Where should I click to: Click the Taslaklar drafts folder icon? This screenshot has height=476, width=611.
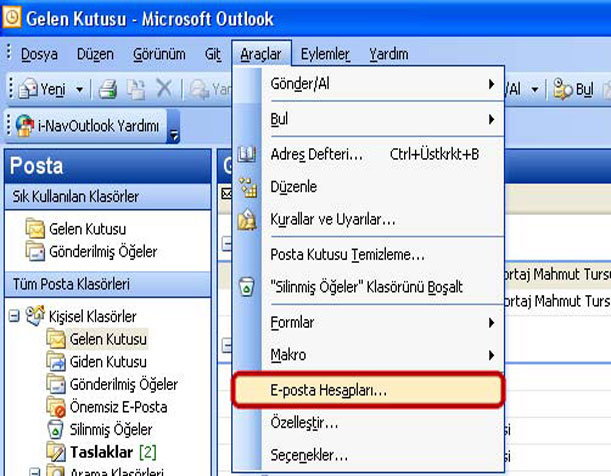point(56,452)
